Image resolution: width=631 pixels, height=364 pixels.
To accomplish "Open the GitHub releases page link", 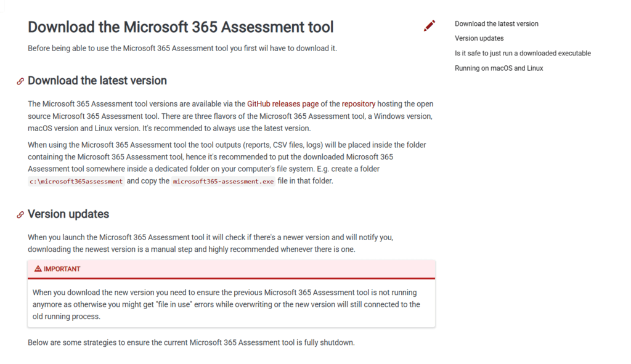I will click(x=282, y=103).
